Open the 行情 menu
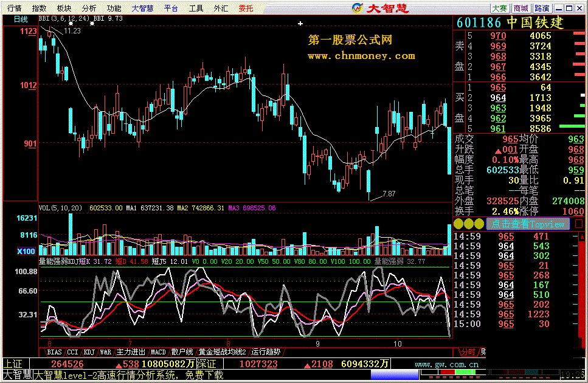588x383 pixels. click(14, 8)
